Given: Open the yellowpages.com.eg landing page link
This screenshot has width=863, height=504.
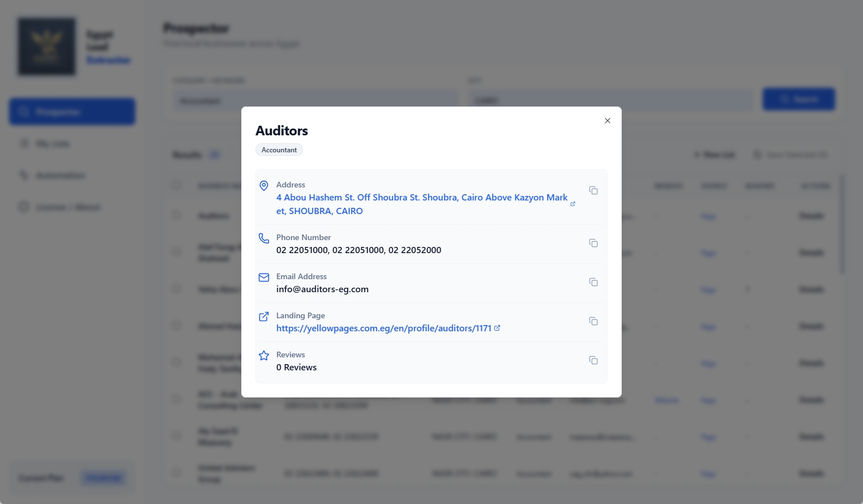Looking at the screenshot, I should pyautogui.click(x=383, y=328).
